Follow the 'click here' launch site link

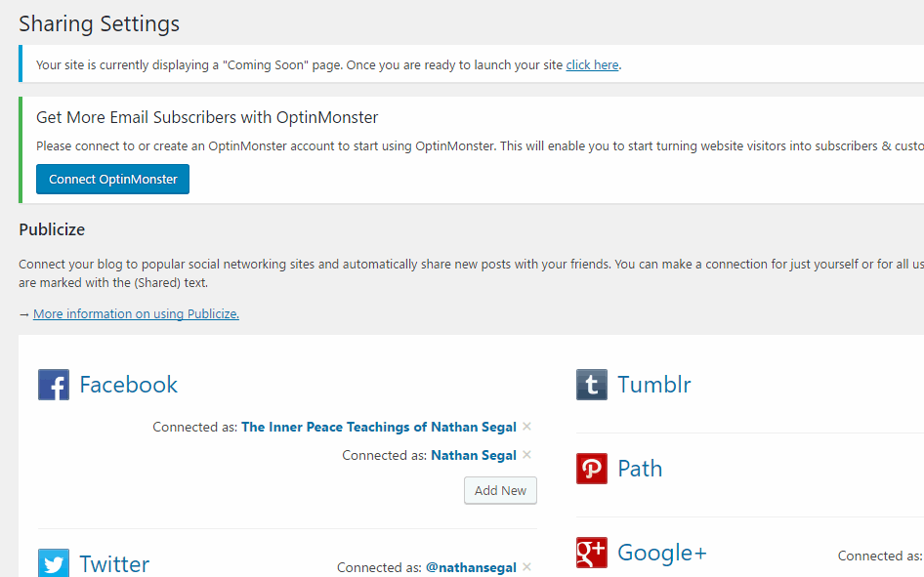592,65
